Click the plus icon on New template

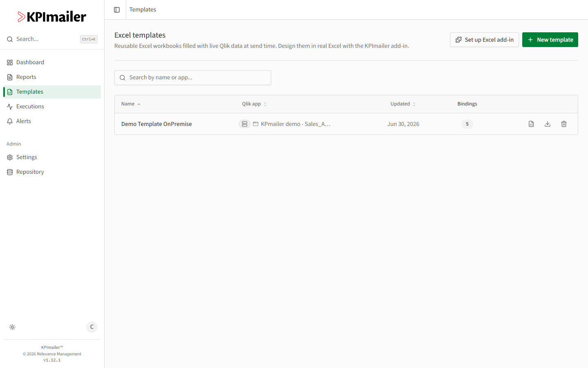530,40
